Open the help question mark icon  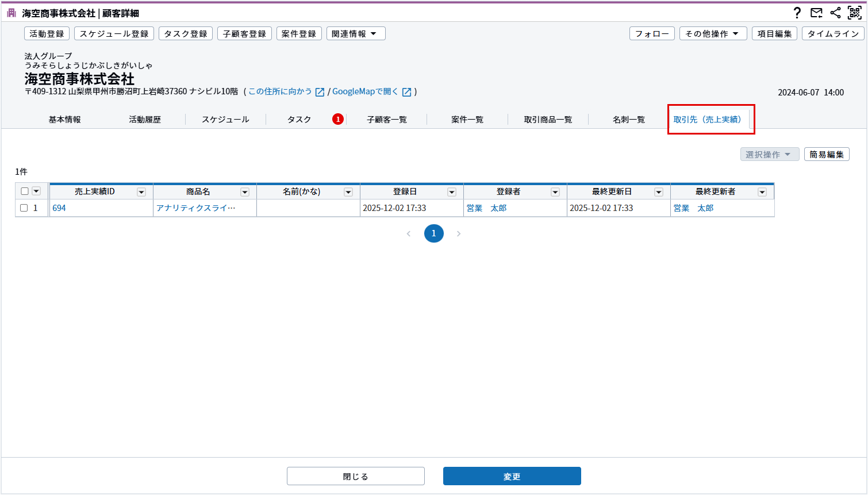pos(797,13)
